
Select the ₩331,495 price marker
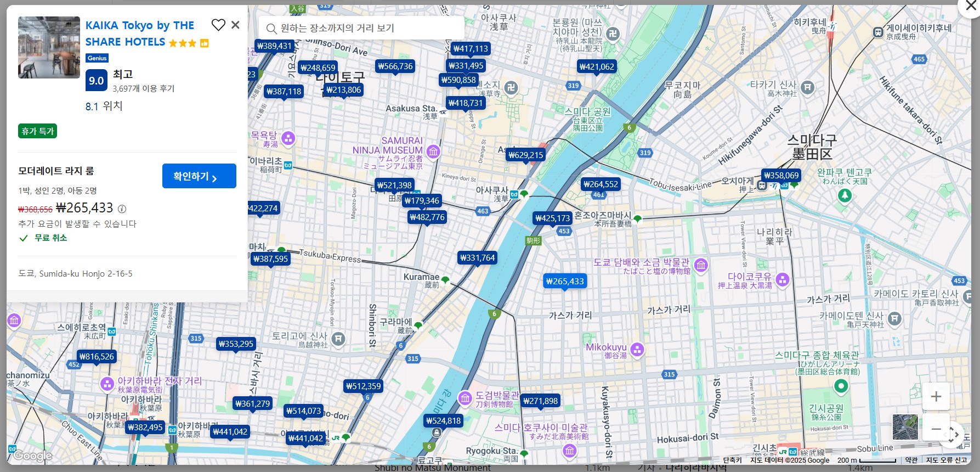coord(466,65)
